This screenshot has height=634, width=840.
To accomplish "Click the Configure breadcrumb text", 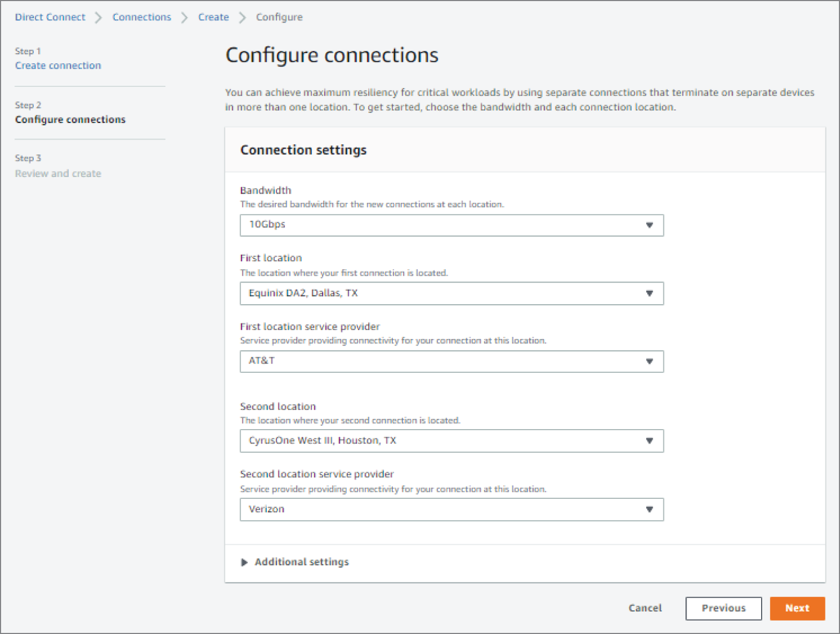I will pyautogui.click(x=279, y=17).
